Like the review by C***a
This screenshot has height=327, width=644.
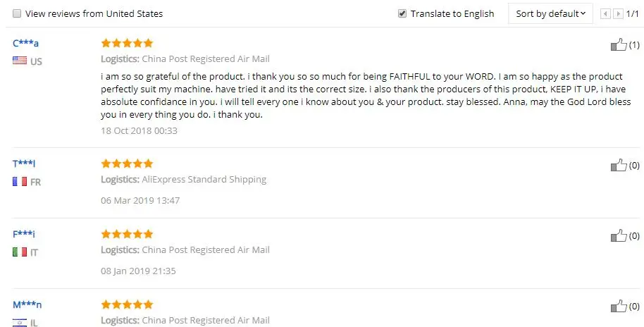(618, 46)
